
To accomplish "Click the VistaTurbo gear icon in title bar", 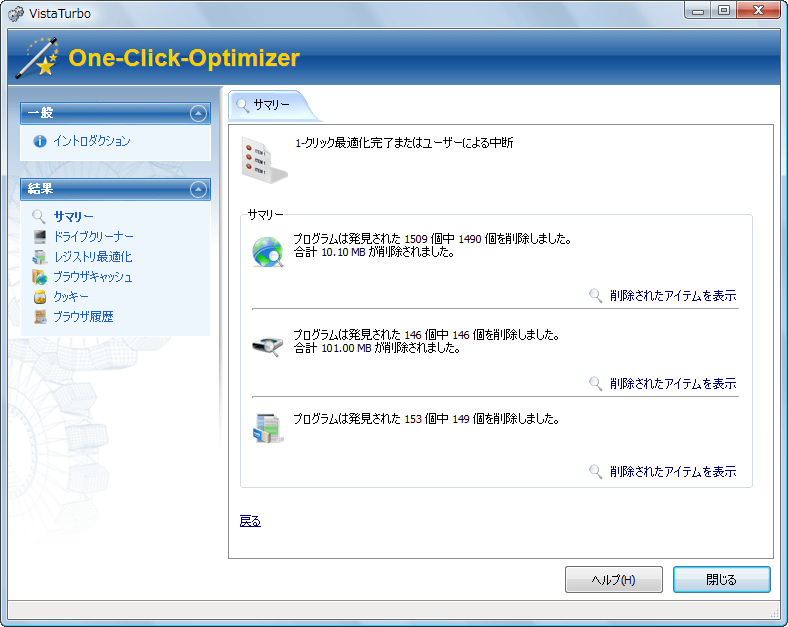I will click(x=16, y=14).
